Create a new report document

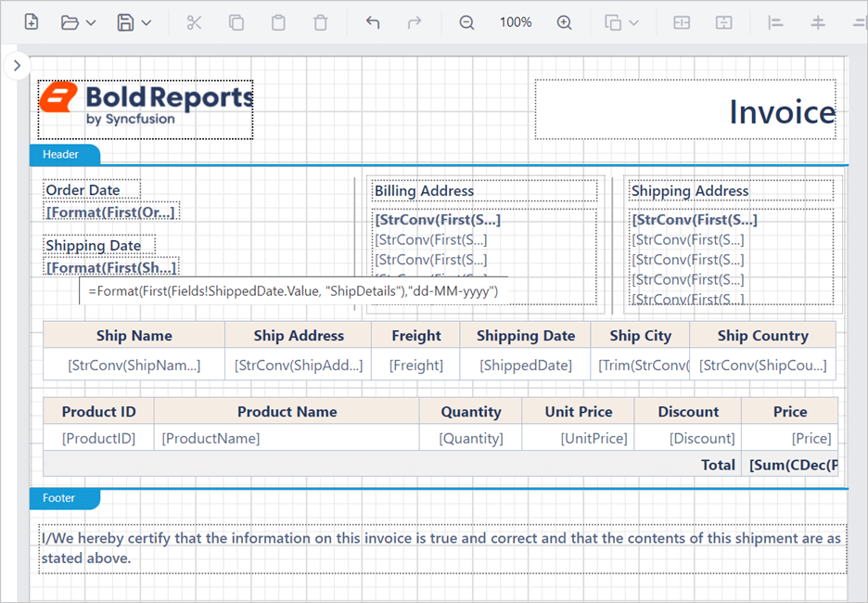pos(31,21)
